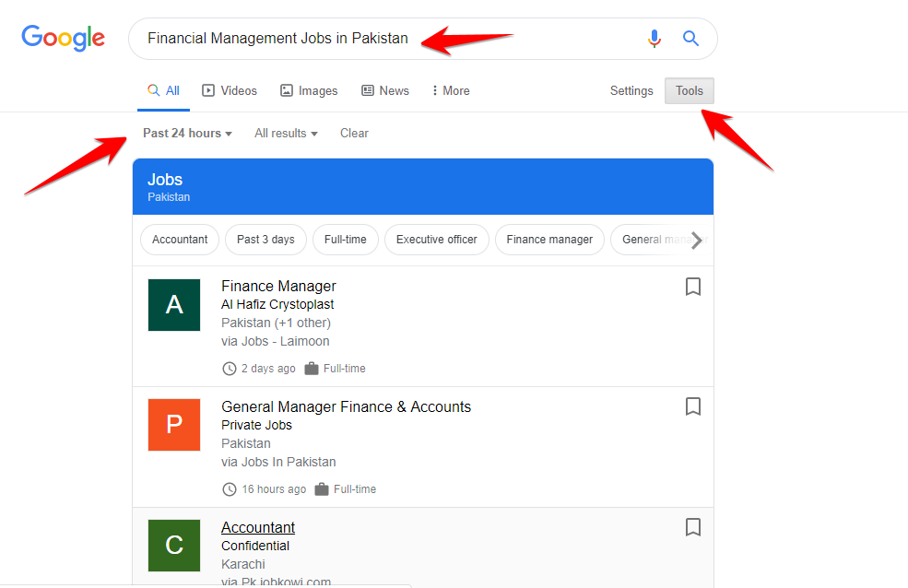
Task: Select the Full-time filter chip
Action: 345,240
